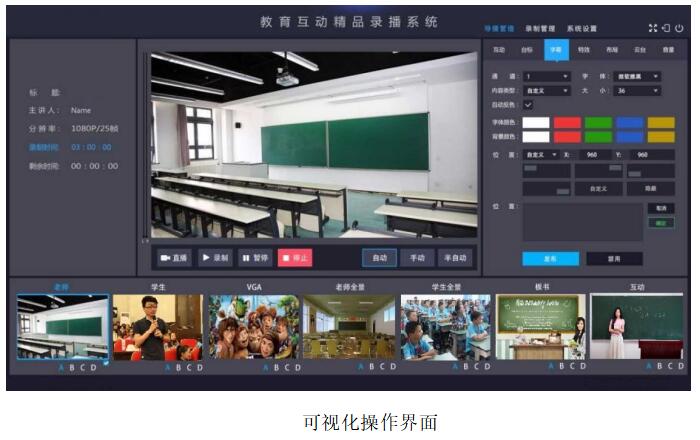Screen dimensions: 700x440
Task: Click the power icon in the top bar
Action: click(x=679, y=28)
